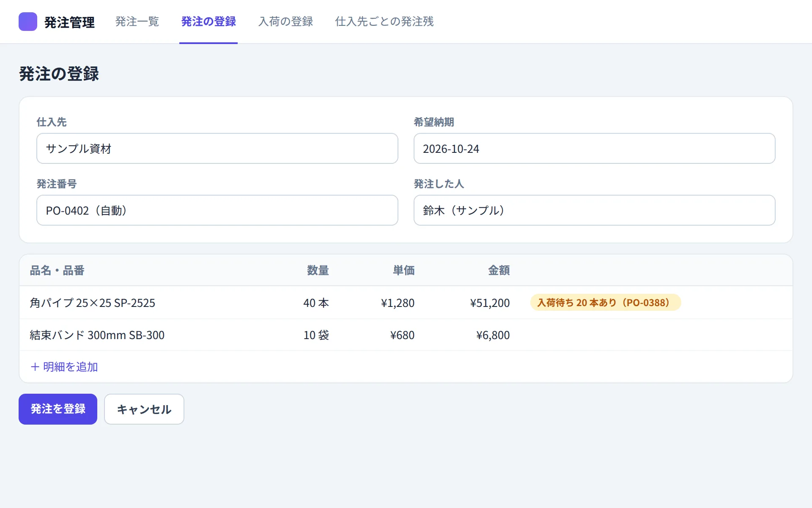Click the 入荷待ち 20 本あり (PO-0388) badge
The width and height of the screenshot is (812, 508).
click(606, 303)
